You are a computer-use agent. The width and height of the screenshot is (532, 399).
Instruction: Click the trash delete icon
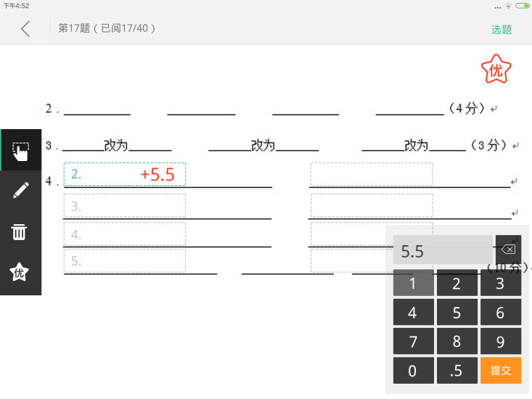click(19, 232)
